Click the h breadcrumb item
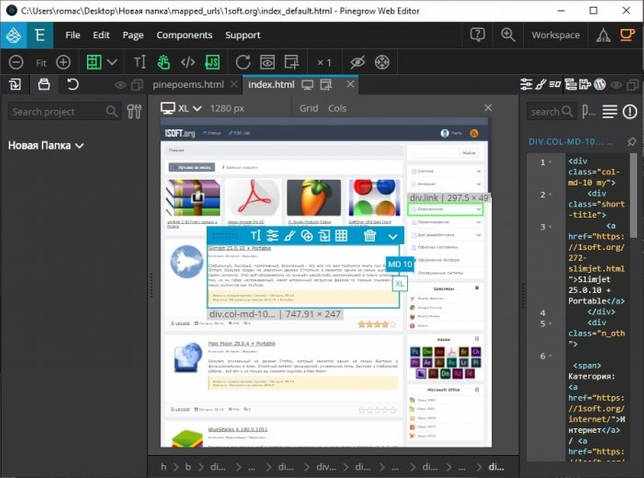The width and height of the screenshot is (644, 478). pos(164,467)
